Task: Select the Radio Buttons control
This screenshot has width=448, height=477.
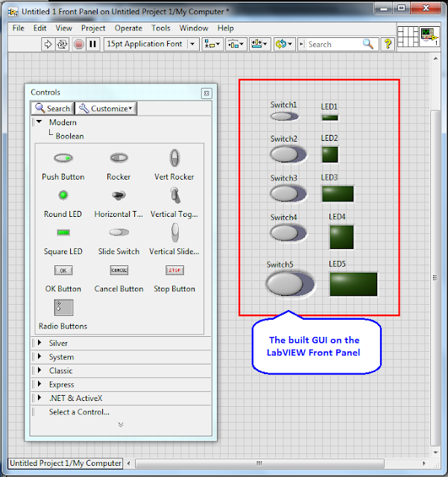Action: point(63,308)
